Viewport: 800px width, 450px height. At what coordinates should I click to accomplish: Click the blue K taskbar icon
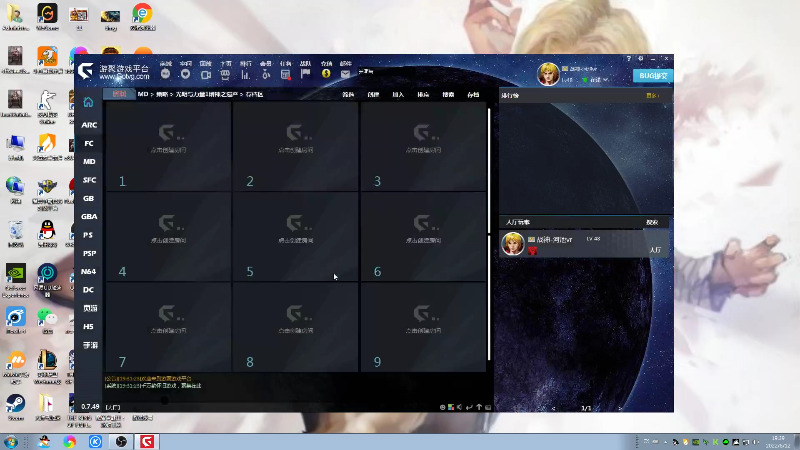pos(95,441)
